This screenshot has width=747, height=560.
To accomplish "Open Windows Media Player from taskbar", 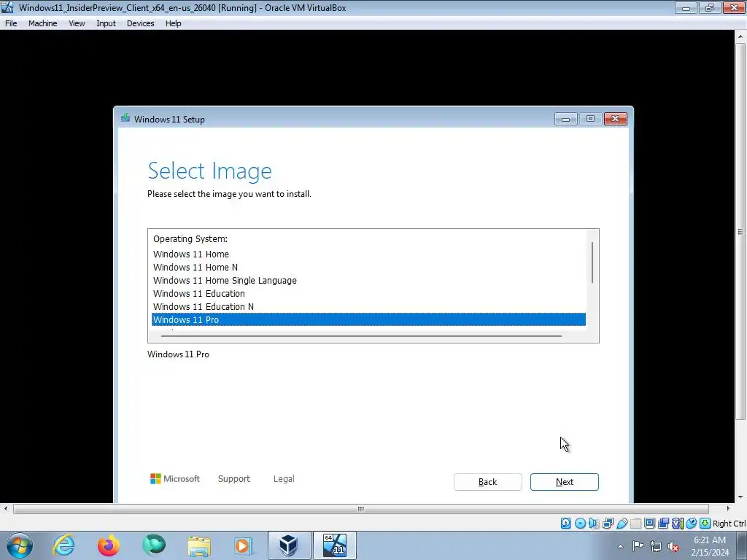I will (x=244, y=545).
